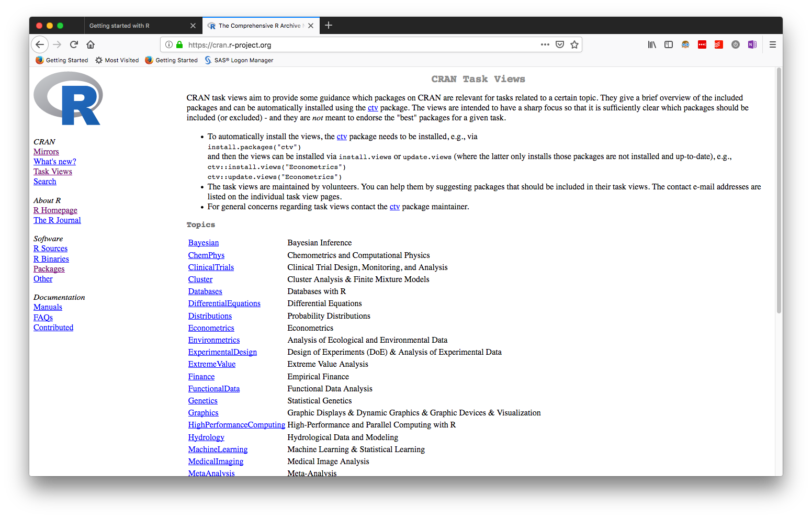Open the DifferentialEquations task view
The width and height of the screenshot is (812, 518).
coord(224,303)
